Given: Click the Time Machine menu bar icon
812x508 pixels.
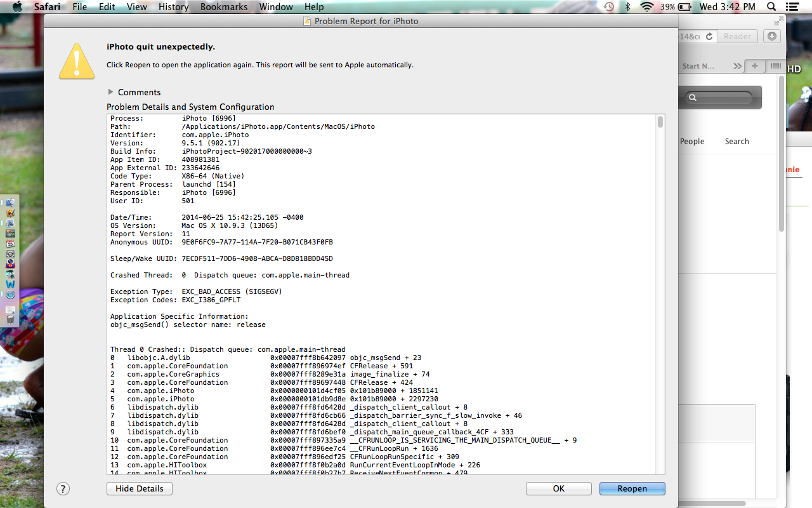Looking at the screenshot, I should (x=609, y=7).
